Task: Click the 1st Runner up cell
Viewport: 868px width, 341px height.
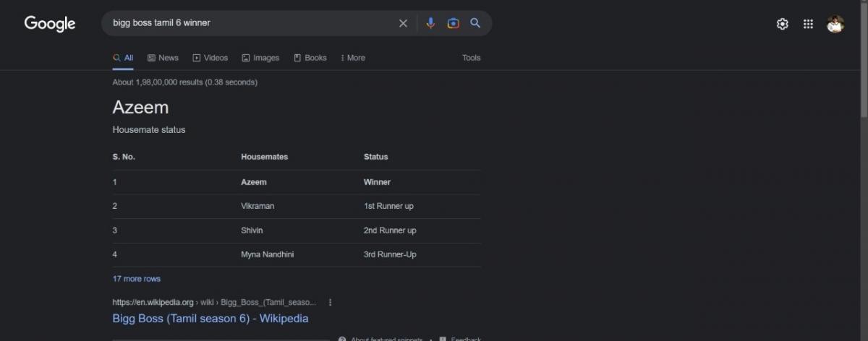Action: click(x=388, y=206)
